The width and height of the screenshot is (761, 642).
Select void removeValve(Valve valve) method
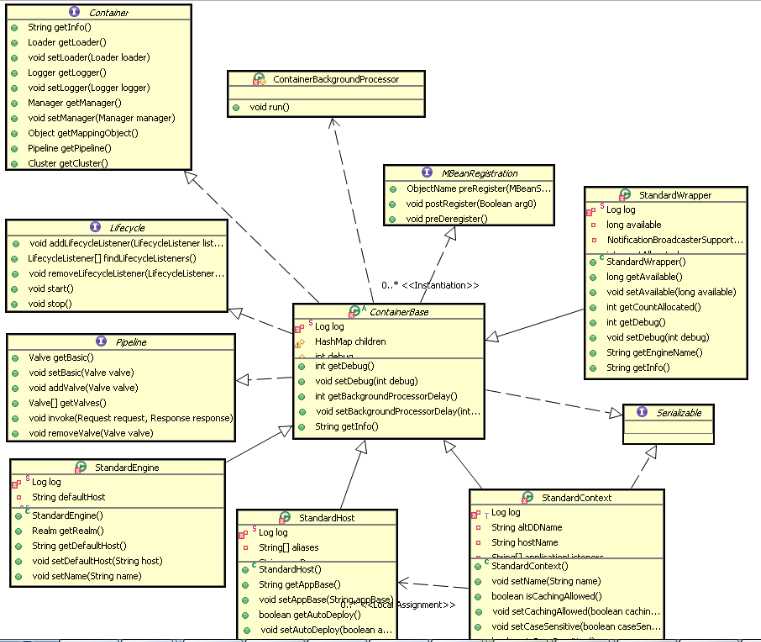91,433
